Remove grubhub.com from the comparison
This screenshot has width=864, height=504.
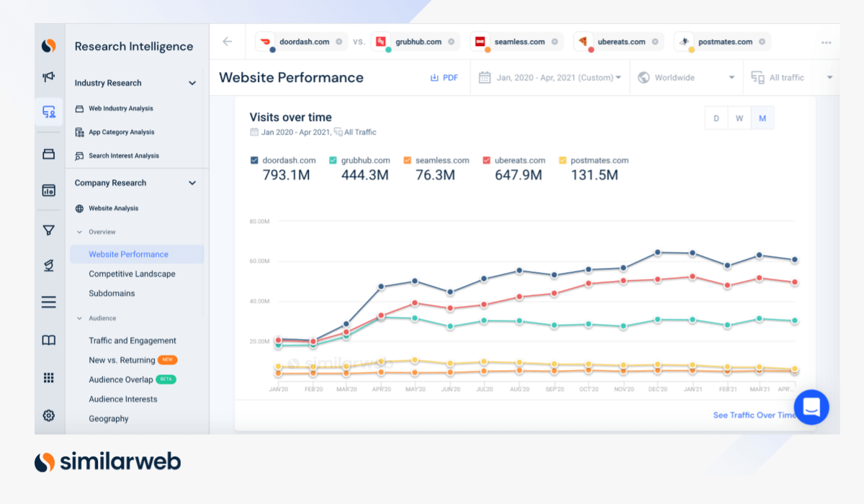pos(451,42)
